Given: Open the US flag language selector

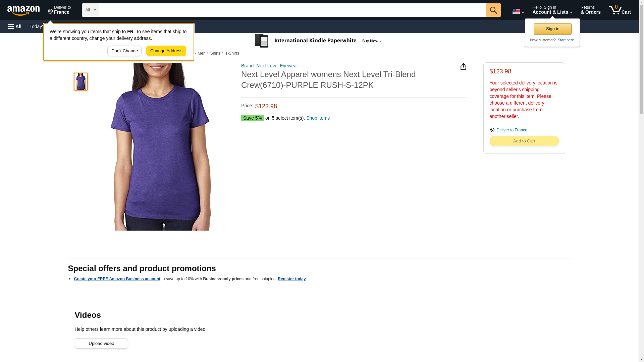Looking at the screenshot, I should click(518, 11).
